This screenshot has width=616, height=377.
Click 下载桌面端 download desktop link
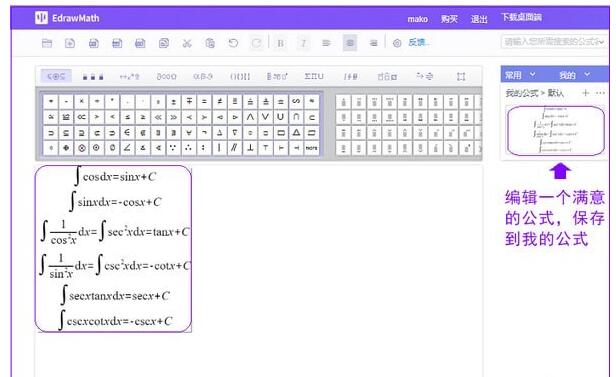521,17
